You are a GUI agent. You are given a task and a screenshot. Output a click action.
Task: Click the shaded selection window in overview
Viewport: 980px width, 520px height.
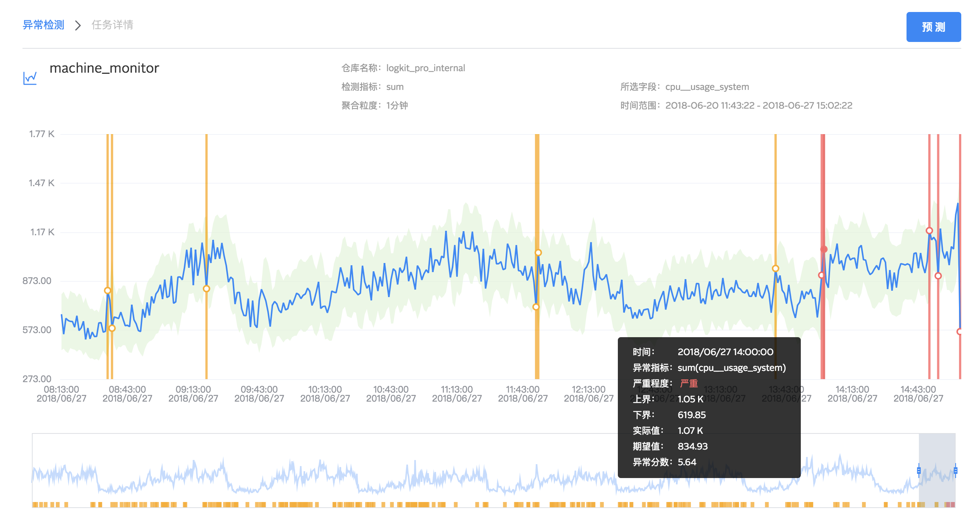(x=937, y=471)
